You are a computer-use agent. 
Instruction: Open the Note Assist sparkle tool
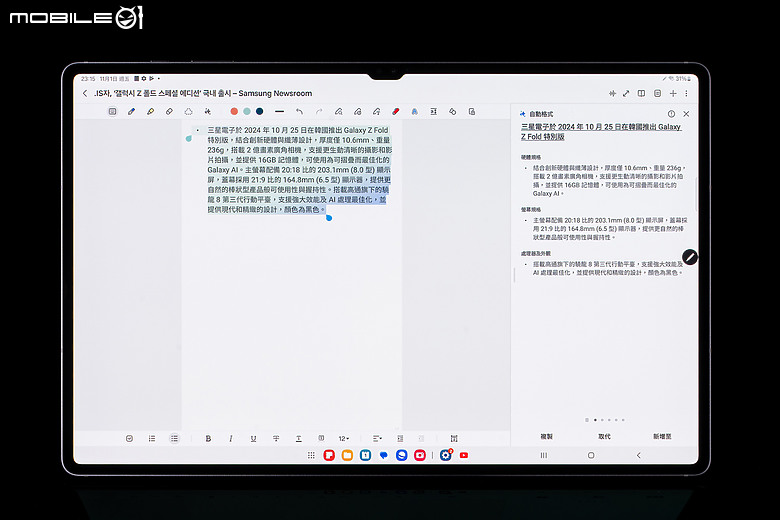tap(207, 111)
